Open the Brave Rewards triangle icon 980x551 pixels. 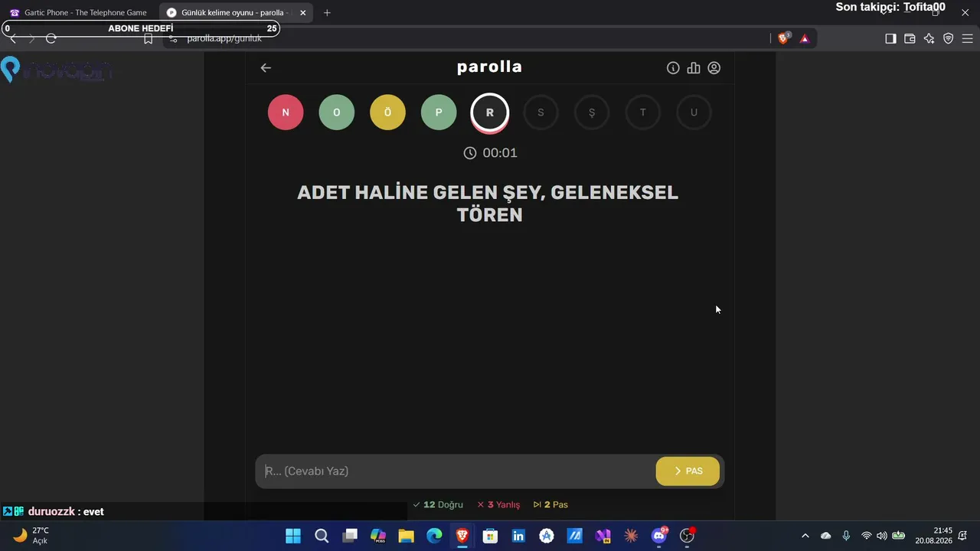(805, 38)
